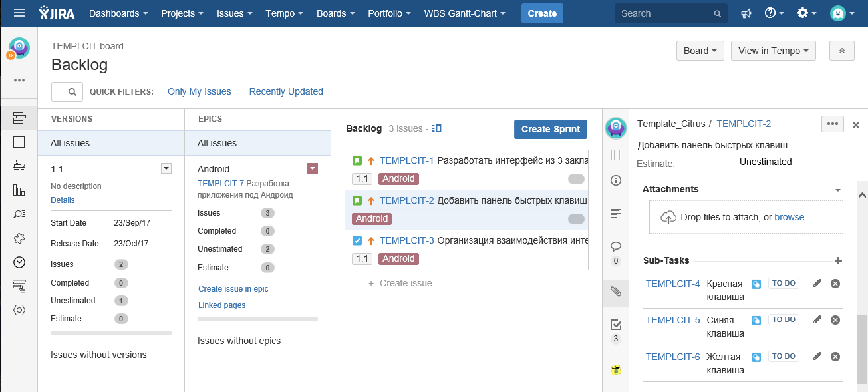
Task: Jump to description section icon
Action: pyautogui.click(x=616, y=213)
